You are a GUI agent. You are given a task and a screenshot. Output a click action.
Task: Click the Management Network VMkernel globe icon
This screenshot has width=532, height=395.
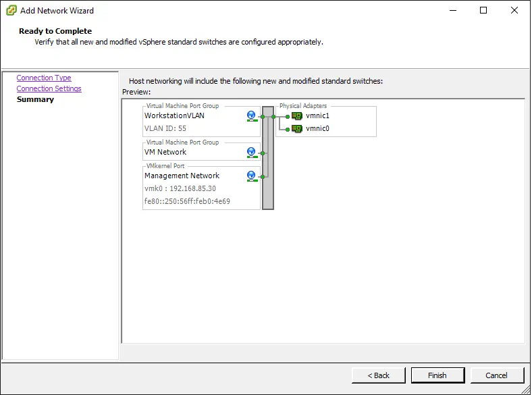[252, 176]
